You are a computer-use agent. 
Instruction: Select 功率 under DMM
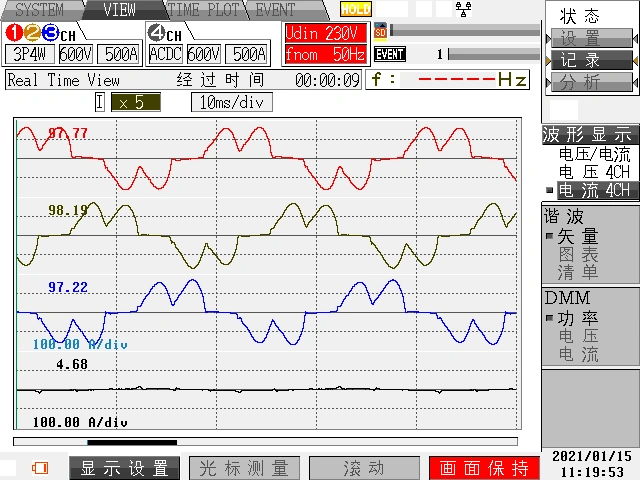[578, 318]
